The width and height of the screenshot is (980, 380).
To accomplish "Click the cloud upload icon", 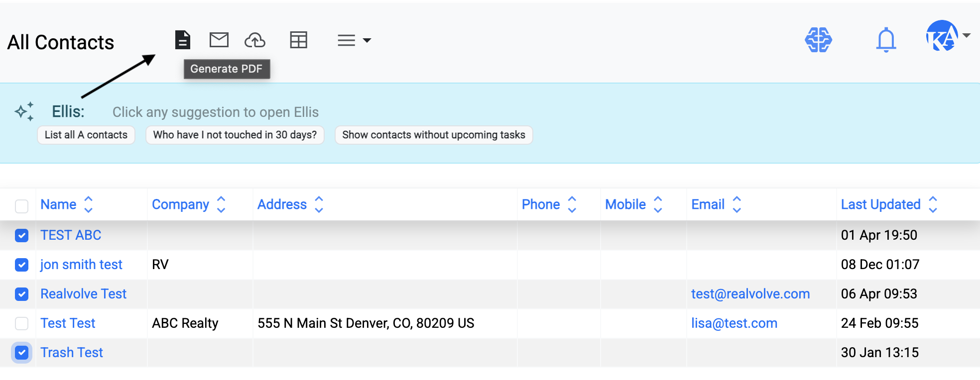I will click(x=255, y=40).
